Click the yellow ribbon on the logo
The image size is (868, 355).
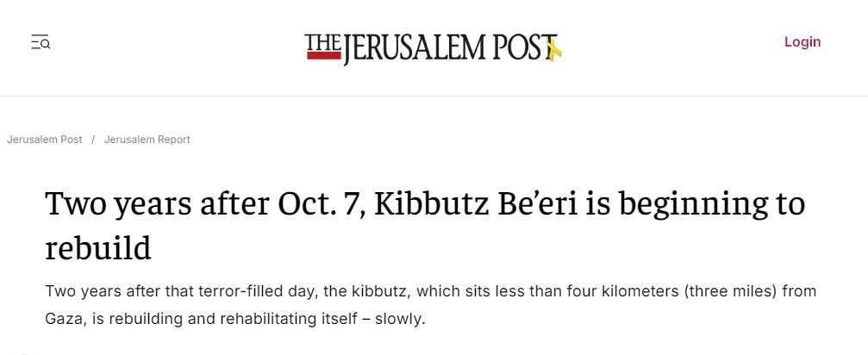coord(554,49)
